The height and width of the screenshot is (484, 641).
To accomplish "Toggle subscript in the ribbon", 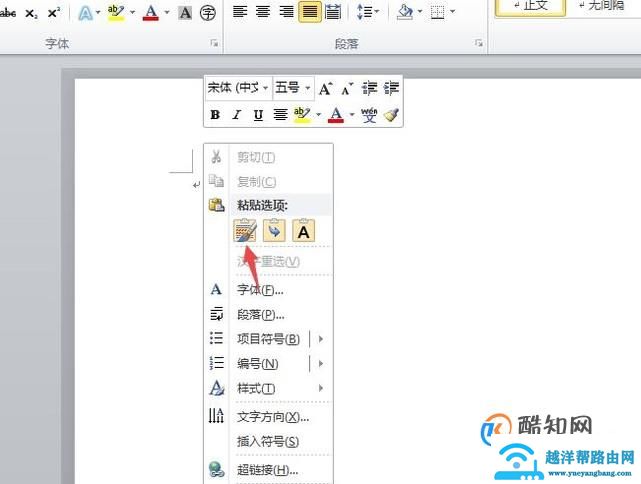I will pos(31,13).
